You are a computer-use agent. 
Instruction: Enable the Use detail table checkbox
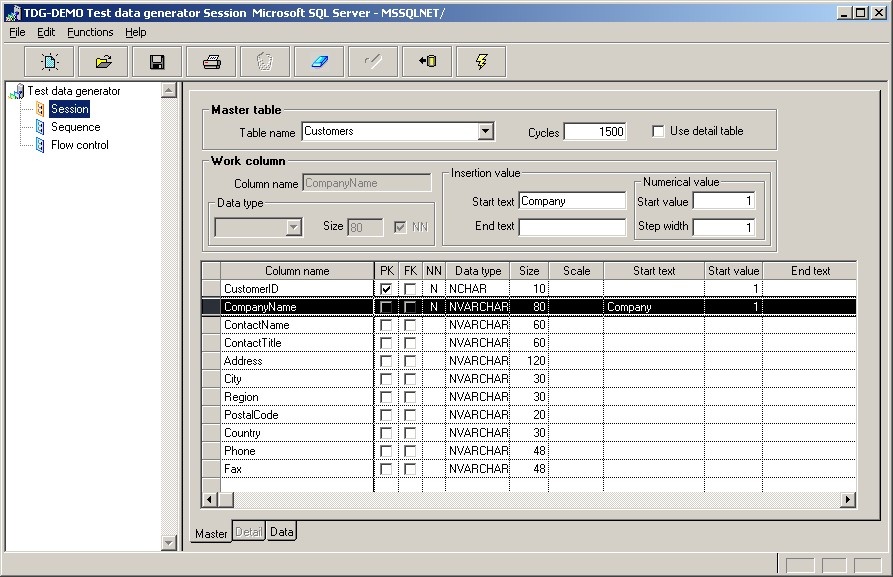tap(658, 131)
